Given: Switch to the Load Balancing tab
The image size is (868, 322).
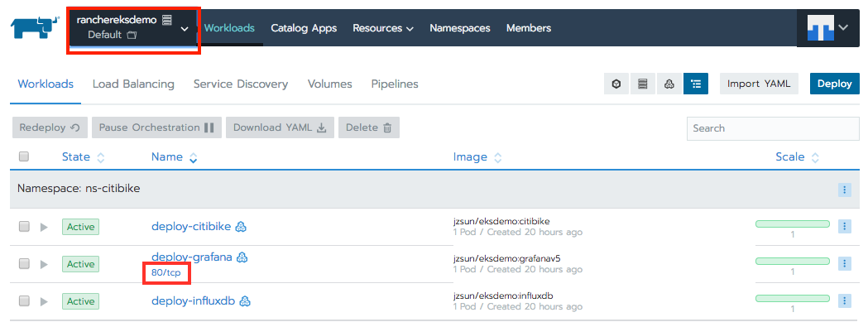Looking at the screenshot, I should [133, 84].
